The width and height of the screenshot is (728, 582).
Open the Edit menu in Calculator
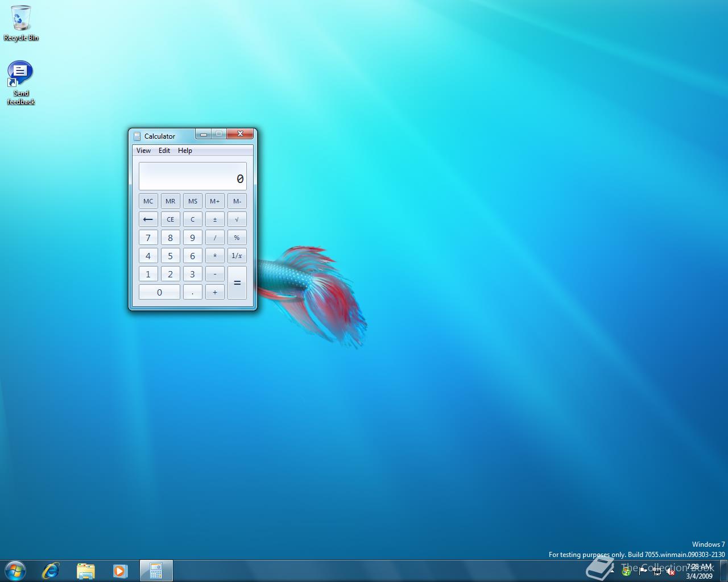pyautogui.click(x=164, y=151)
